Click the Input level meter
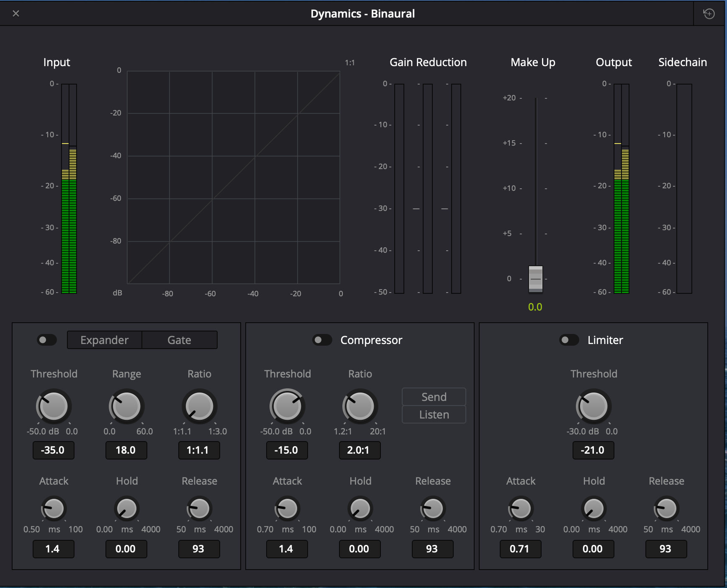The height and width of the screenshot is (588, 727). [x=69, y=188]
